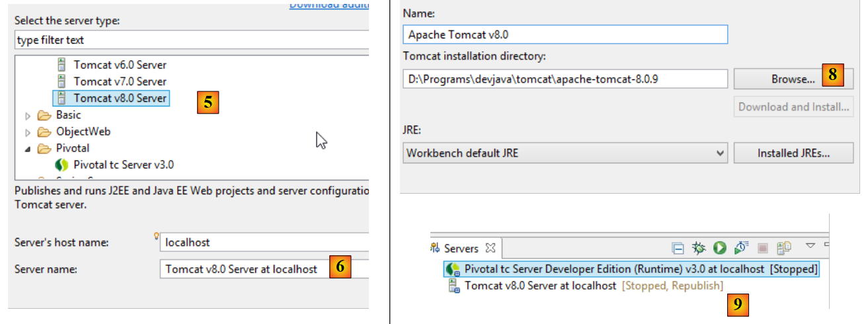This screenshot has height=324, width=868.
Task: Click the server type filter text field
Action: pyautogui.click(x=190, y=40)
